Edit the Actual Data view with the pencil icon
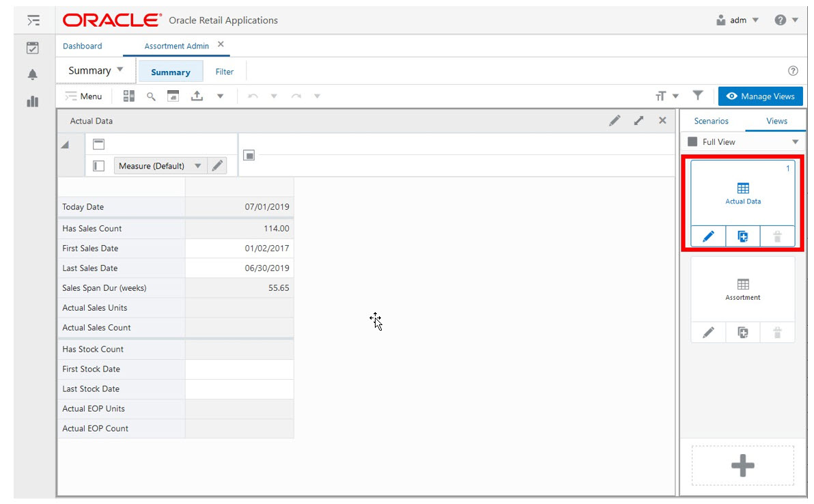 point(708,236)
